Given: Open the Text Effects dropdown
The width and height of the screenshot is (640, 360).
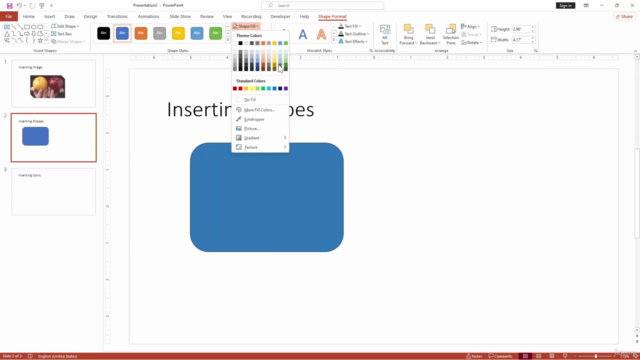Looking at the screenshot, I should (353, 42).
